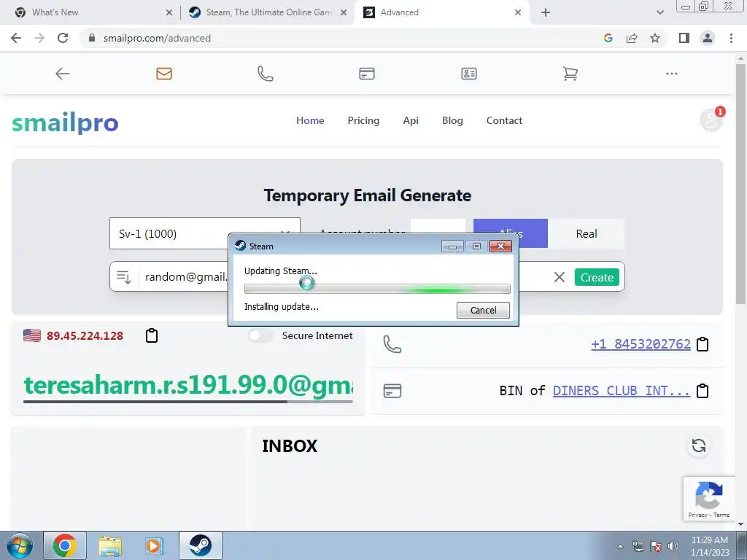This screenshot has width=747, height=560.
Task: Open Chrome from the taskbar
Action: (65, 545)
